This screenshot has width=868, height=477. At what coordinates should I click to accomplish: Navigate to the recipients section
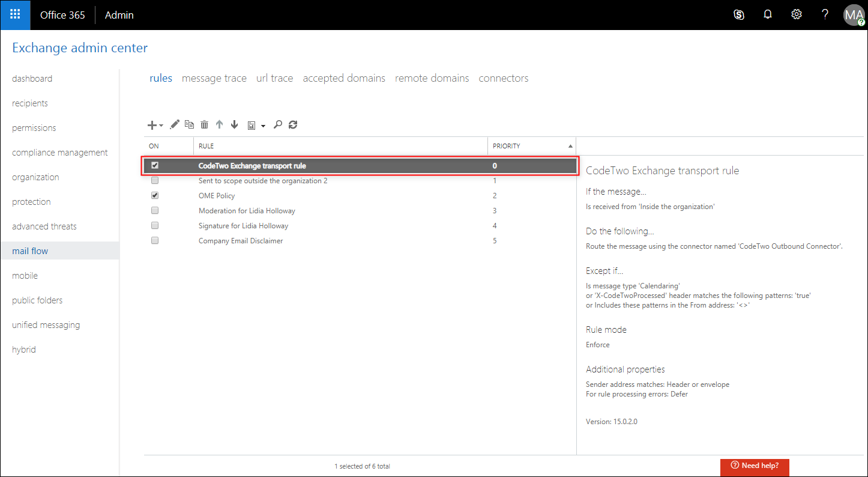click(29, 103)
